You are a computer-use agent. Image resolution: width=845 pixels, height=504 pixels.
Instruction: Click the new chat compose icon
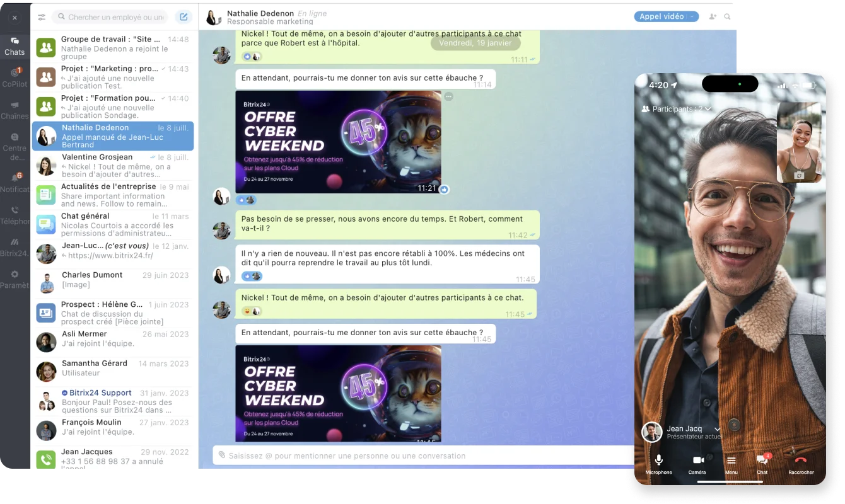pyautogui.click(x=183, y=17)
